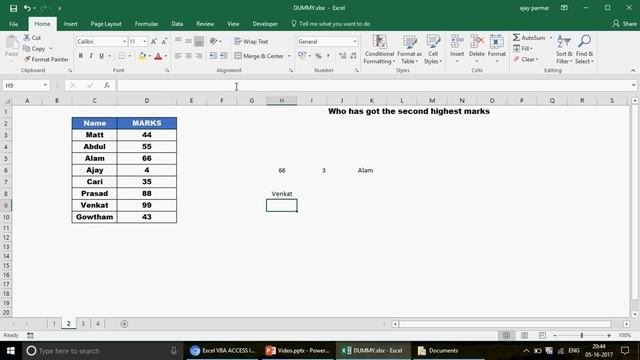Click the formula bar input
The height and width of the screenshot is (360, 640).
(x=373, y=85)
